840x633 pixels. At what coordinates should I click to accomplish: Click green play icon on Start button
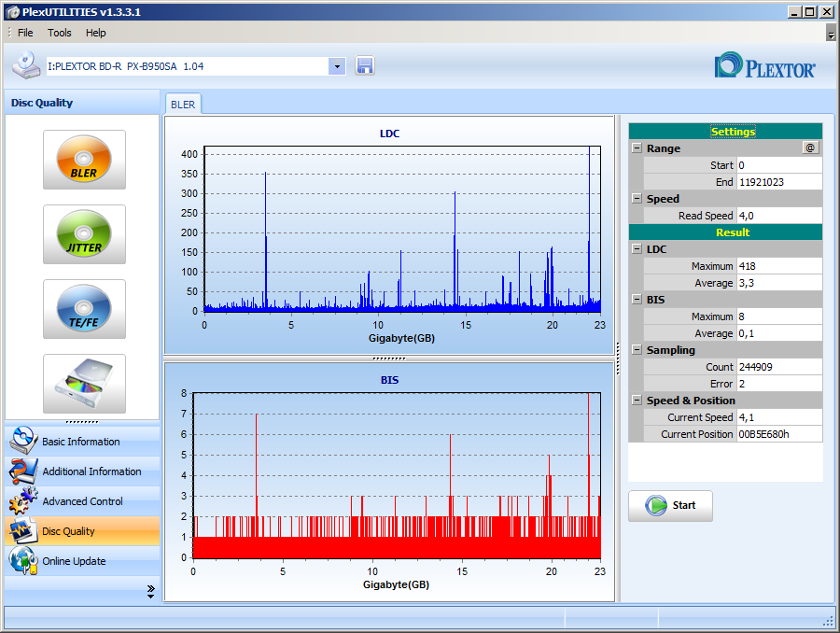pos(656,505)
